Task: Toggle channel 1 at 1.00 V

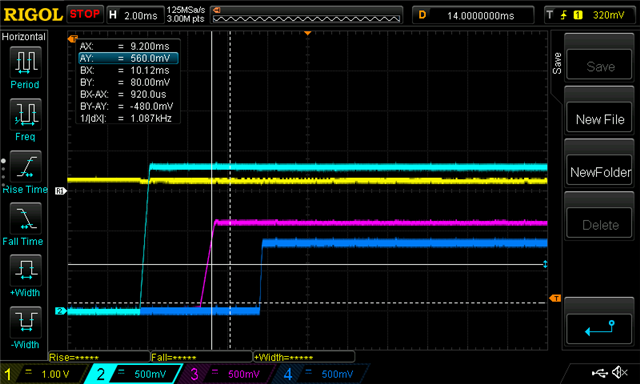Action: [44, 374]
